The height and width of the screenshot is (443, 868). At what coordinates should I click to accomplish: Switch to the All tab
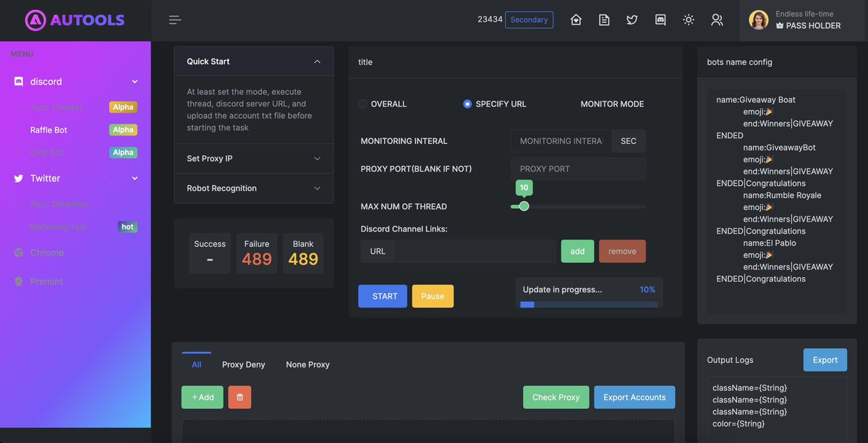(x=197, y=365)
